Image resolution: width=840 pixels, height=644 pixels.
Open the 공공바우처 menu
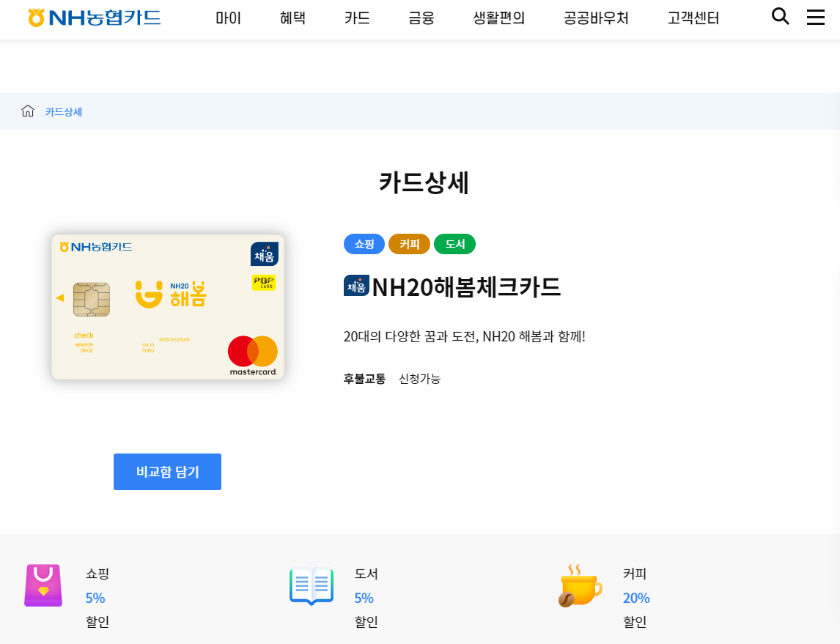(x=596, y=18)
